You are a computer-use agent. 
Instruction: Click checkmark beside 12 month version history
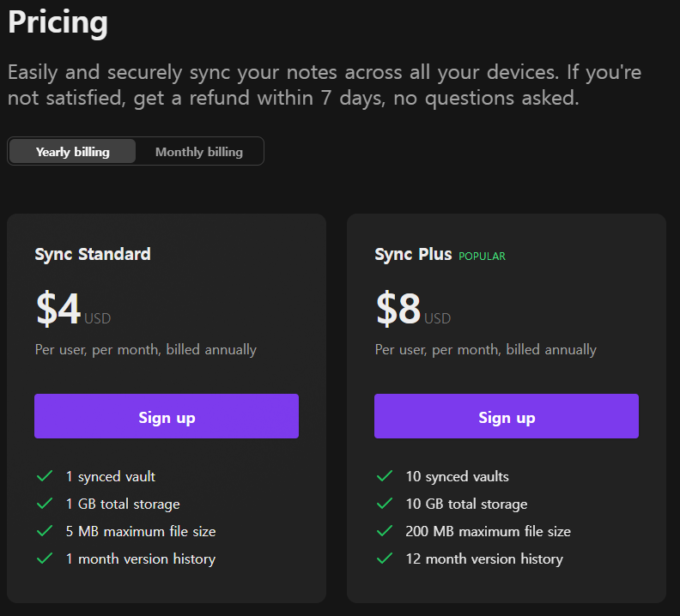(385, 559)
